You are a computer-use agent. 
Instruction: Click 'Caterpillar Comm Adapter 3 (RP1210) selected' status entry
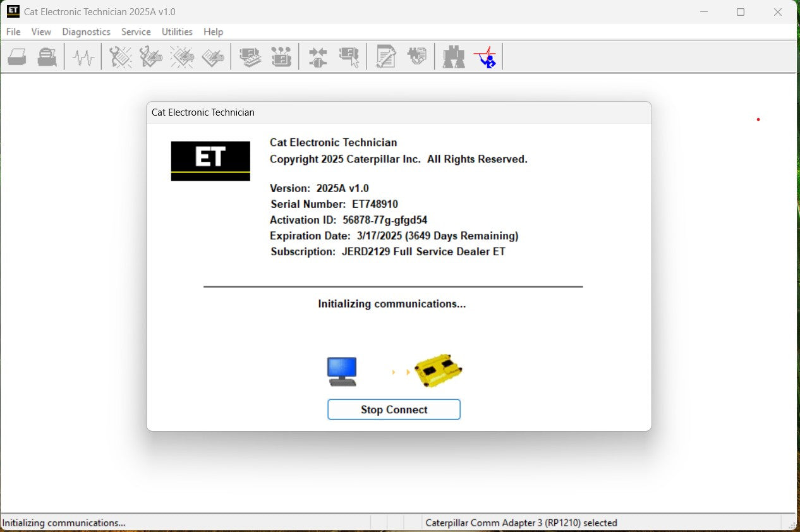(521, 523)
